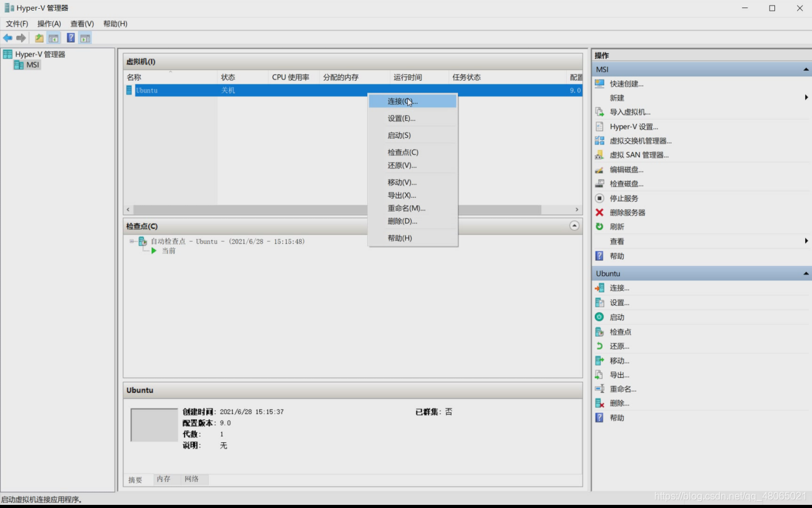Choose 启动(S) in the context menu

point(412,135)
